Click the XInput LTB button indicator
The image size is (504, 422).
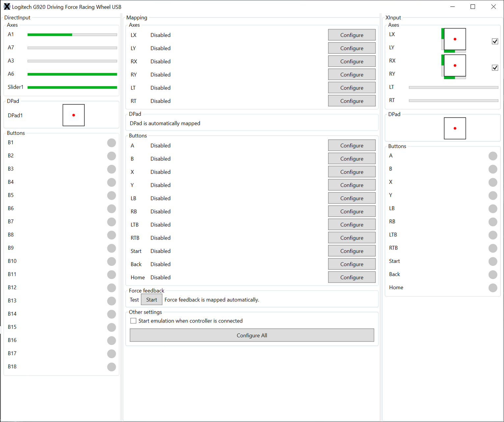pyautogui.click(x=493, y=235)
